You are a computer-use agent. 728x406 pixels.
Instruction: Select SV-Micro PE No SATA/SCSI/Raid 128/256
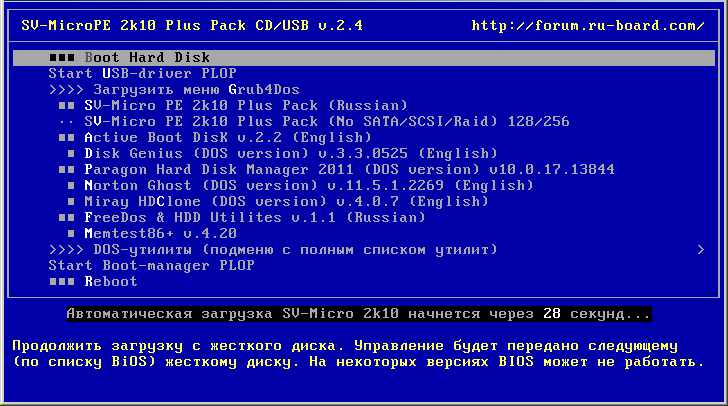(327, 121)
